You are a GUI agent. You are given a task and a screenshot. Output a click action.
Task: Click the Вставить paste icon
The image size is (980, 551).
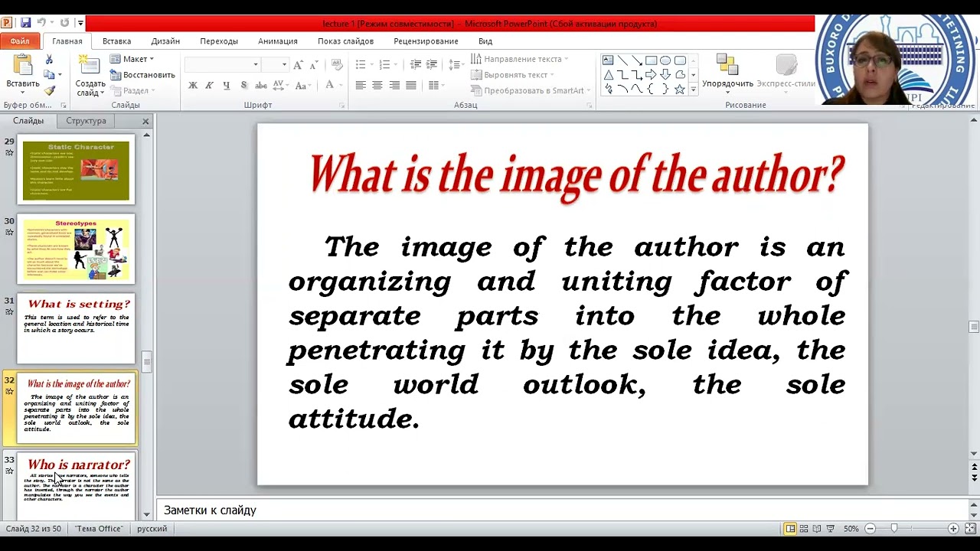pos(22,65)
